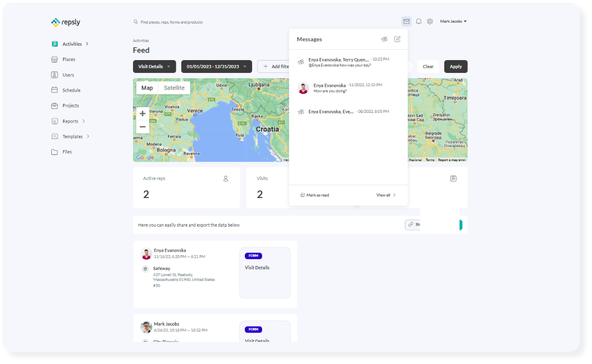
Task: Click View all messages link
Action: [386, 195]
